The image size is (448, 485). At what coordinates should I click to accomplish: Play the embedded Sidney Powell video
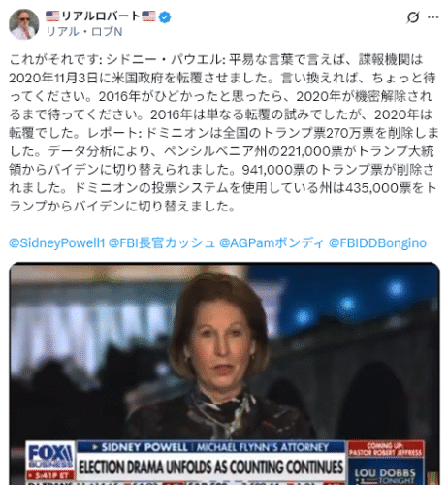click(x=224, y=373)
